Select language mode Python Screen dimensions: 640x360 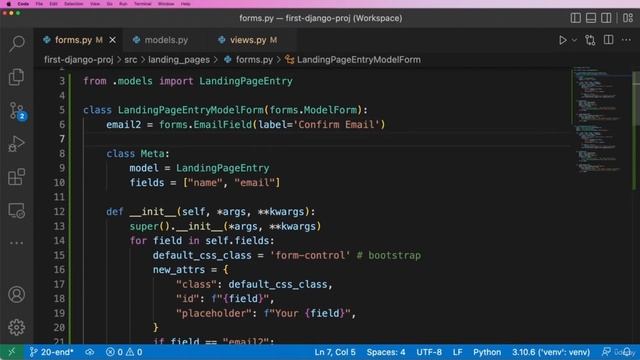[487, 352]
